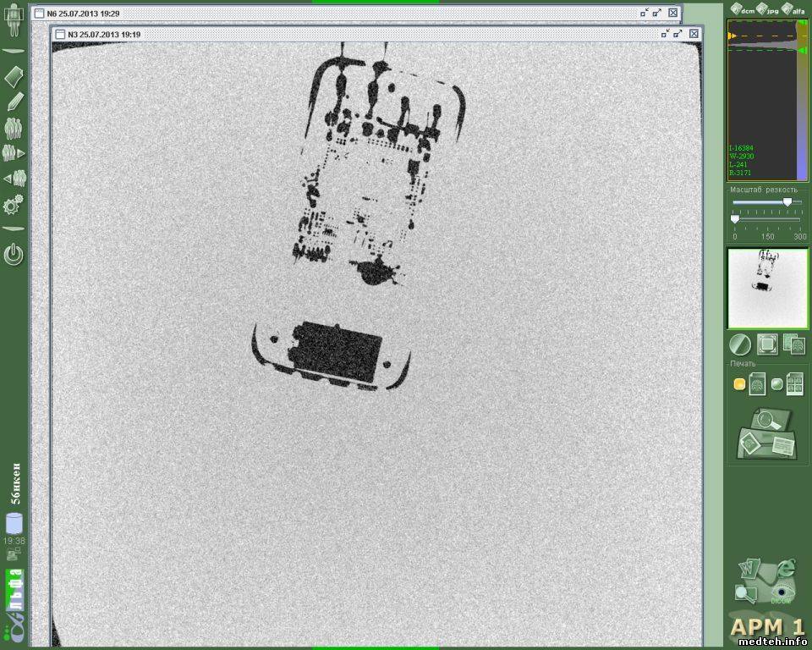Click the fit-to-frame image icon
This screenshot has height=650, width=812.
(767, 344)
